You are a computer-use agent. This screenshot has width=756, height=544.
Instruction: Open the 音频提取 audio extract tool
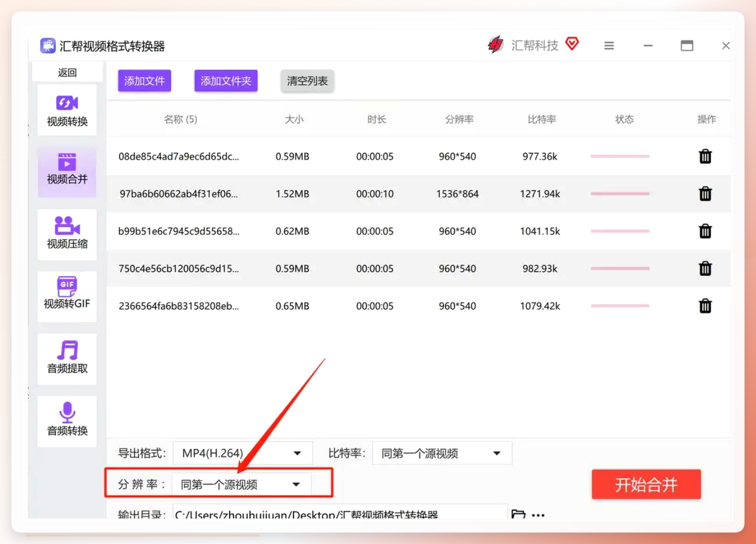tap(67, 359)
